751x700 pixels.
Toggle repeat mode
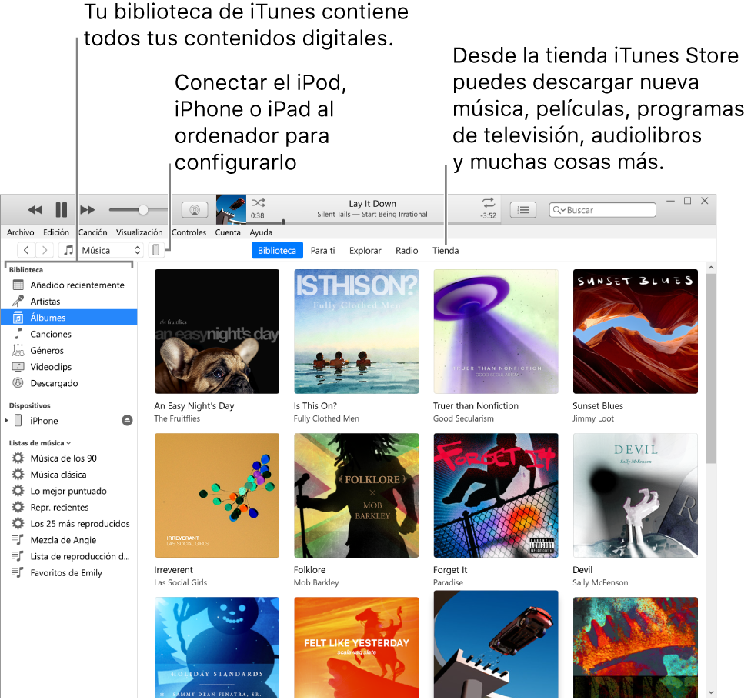488,202
